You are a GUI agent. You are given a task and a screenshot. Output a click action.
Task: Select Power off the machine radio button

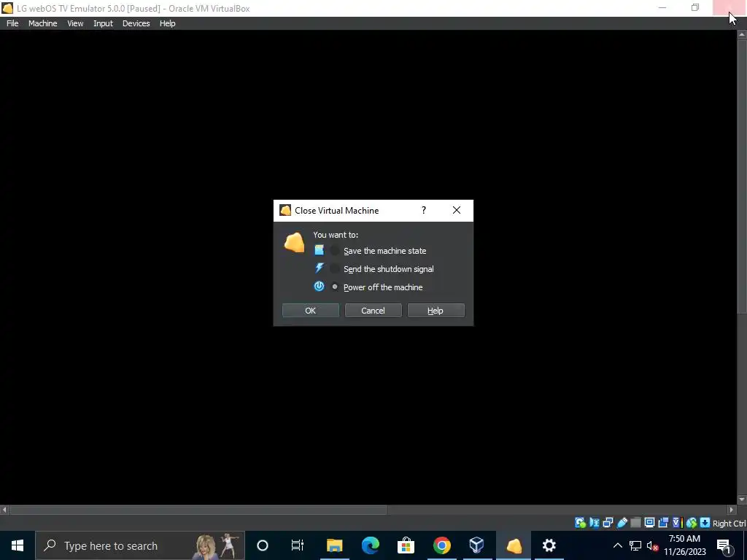click(334, 287)
